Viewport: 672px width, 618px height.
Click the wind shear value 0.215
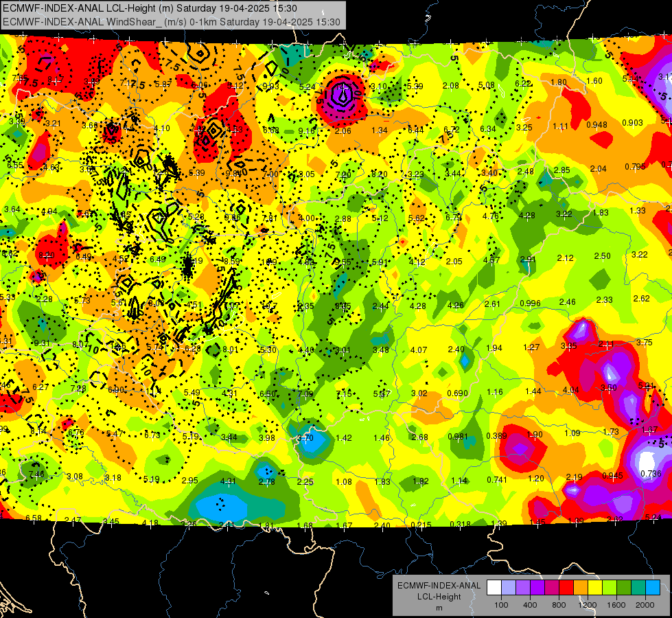click(421, 525)
